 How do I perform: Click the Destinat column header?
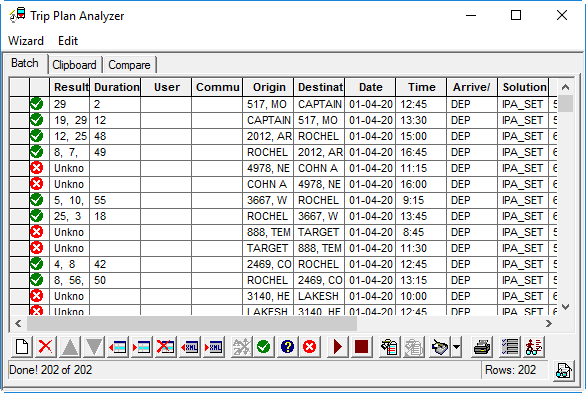pyautogui.click(x=320, y=87)
